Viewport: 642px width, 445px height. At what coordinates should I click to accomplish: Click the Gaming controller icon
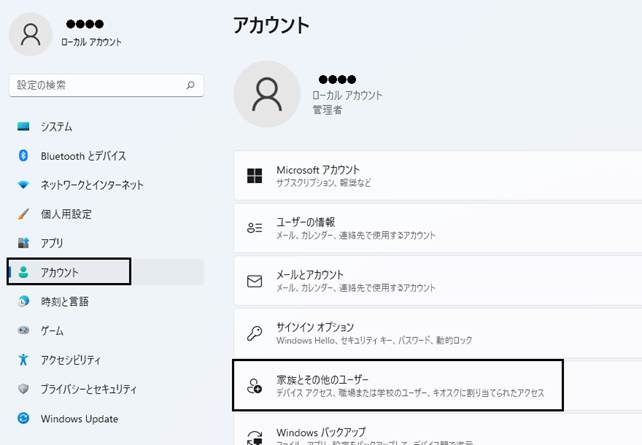click(x=23, y=330)
